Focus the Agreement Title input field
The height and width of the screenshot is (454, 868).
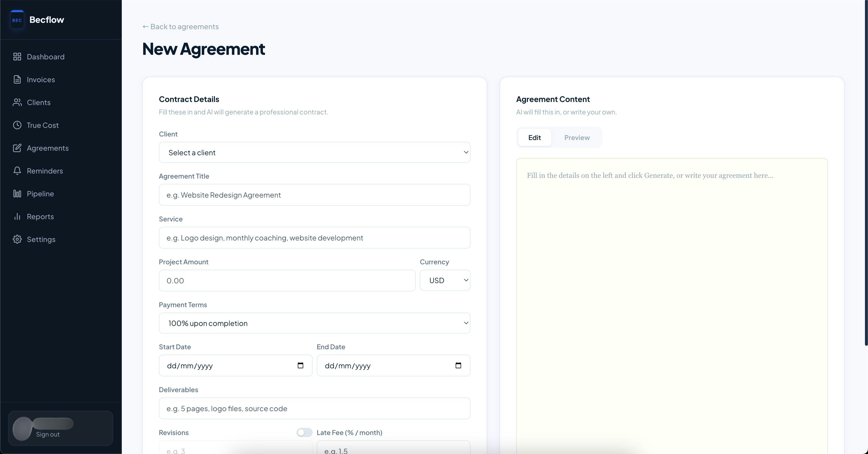[314, 195]
